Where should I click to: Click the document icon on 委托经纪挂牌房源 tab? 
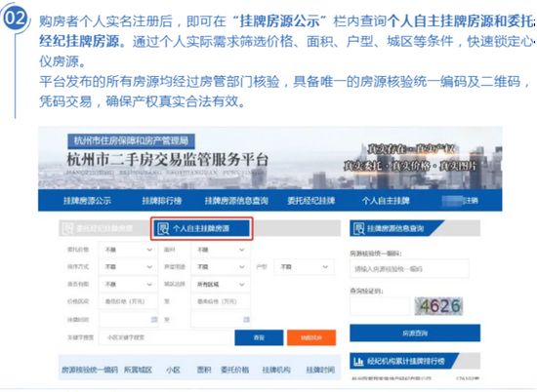[x=67, y=228]
